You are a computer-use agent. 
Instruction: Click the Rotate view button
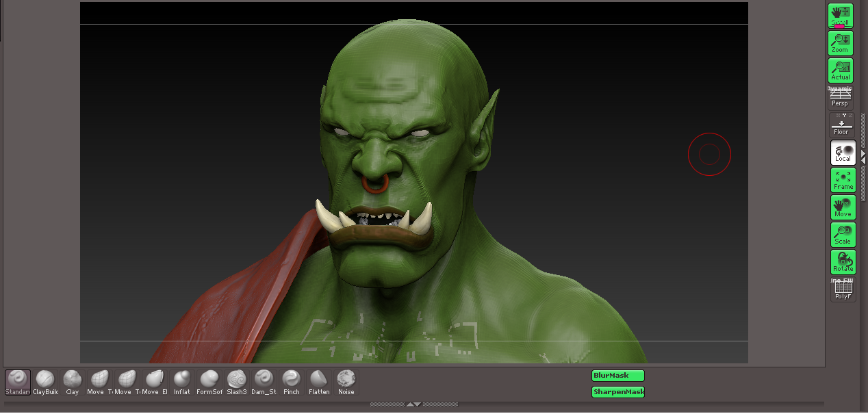(843, 262)
